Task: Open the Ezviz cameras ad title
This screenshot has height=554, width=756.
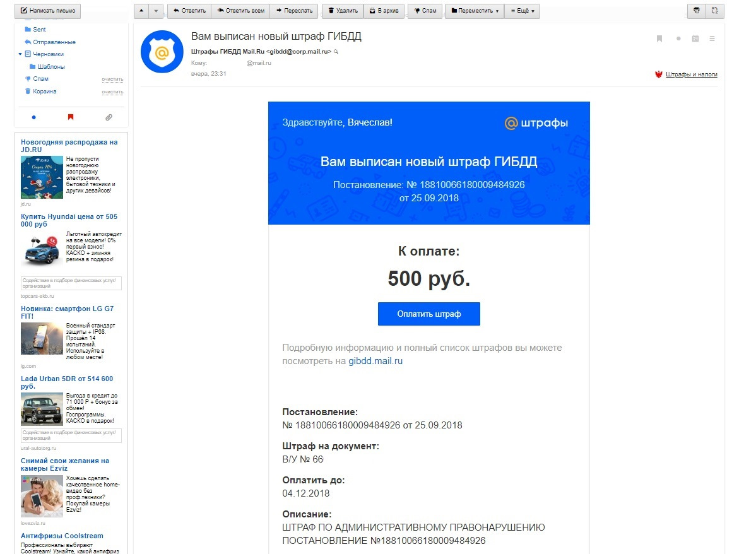Action: (64, 464)
